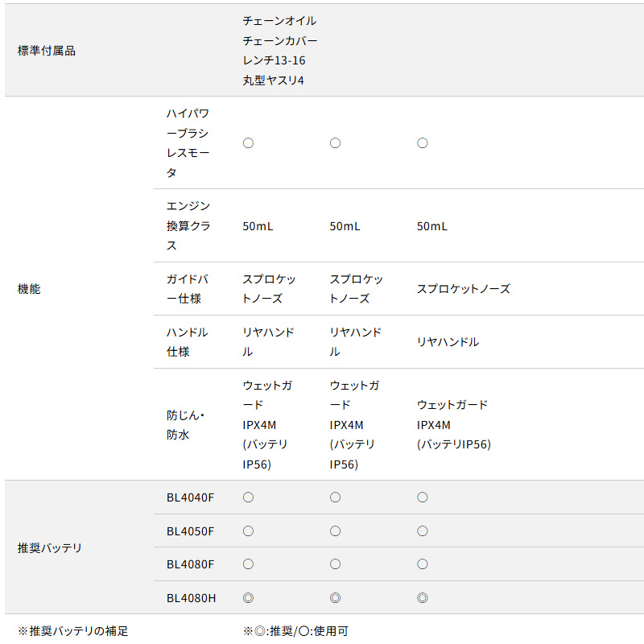Screen dimensions: 644x644
Task: Select the 機能 section header
Action: [29, 289]
